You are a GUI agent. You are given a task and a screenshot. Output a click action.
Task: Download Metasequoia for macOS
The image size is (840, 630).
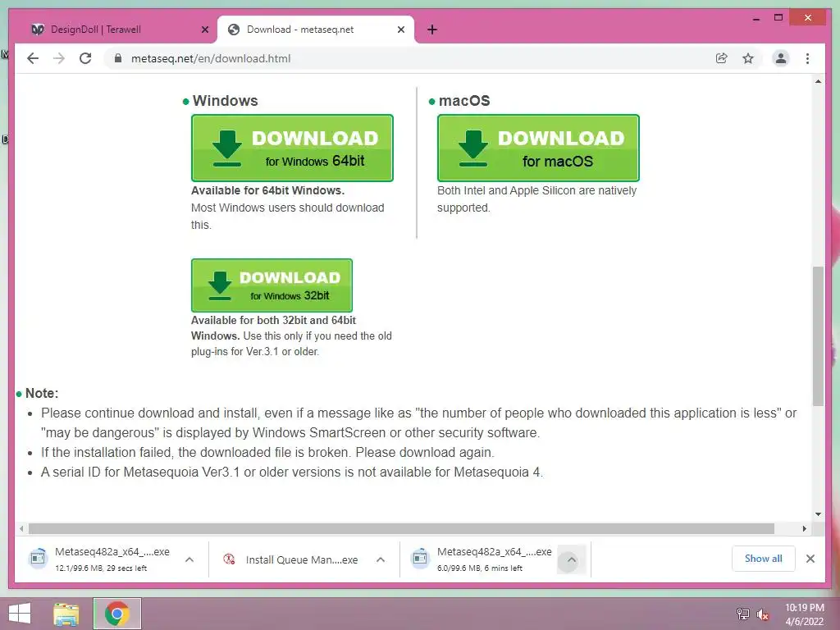tap(538, 148)
